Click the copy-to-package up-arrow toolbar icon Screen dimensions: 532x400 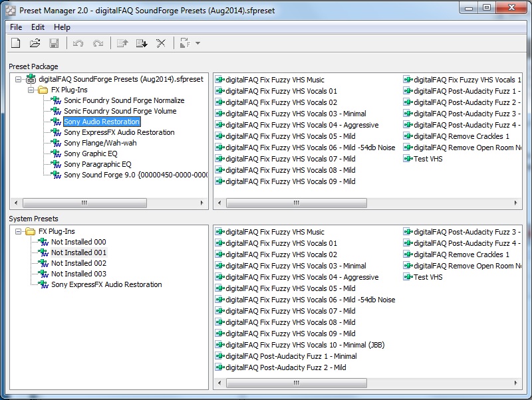(122, 43)
